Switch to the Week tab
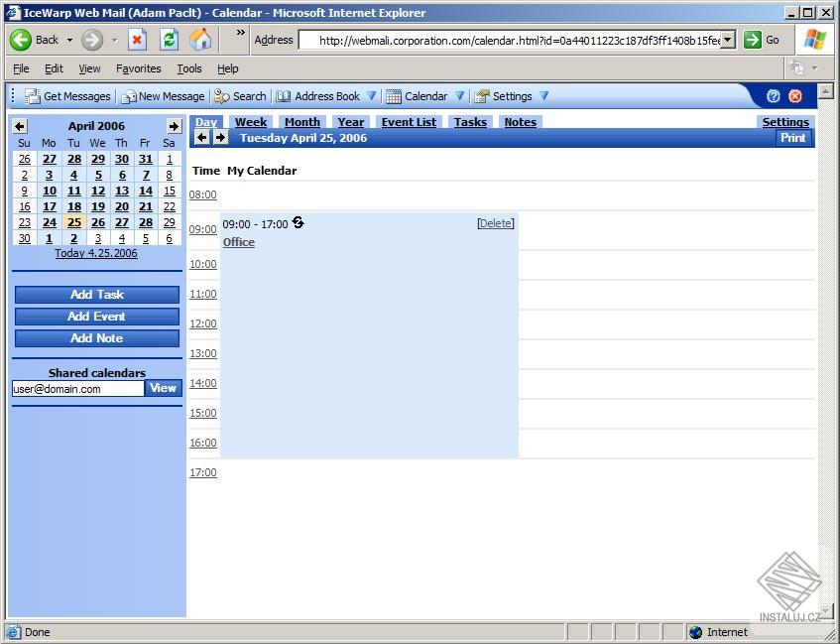The width and height of the screenshot is (840, 644). pyautogui.click(x=251, y=122)
